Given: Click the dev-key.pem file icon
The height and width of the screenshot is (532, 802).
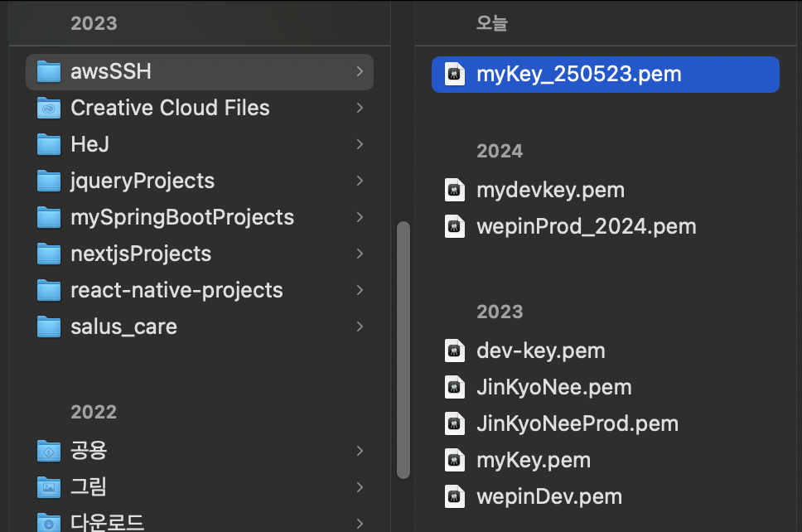Looking at the screenshot, I should tap(453, 351).
